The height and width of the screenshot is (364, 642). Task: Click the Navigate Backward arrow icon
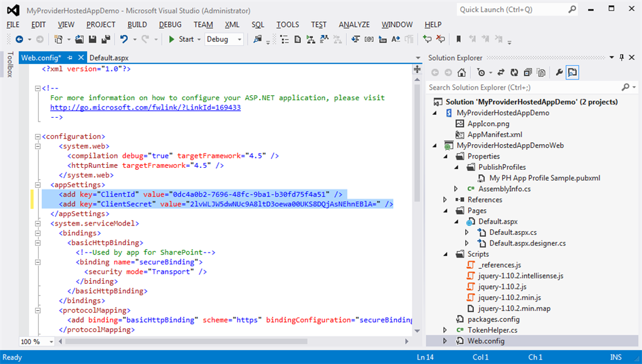point(20,39)
